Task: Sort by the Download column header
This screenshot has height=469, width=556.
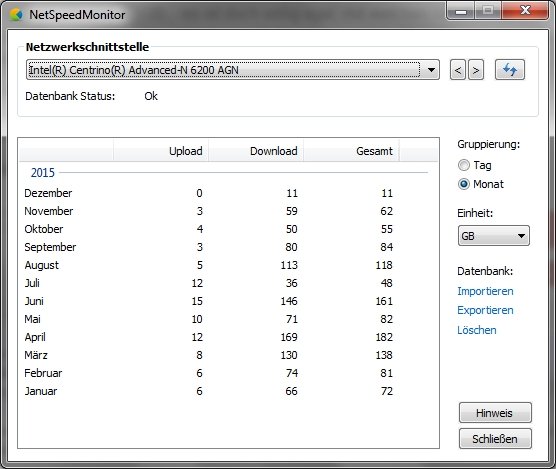Action: tap(256, 151)
